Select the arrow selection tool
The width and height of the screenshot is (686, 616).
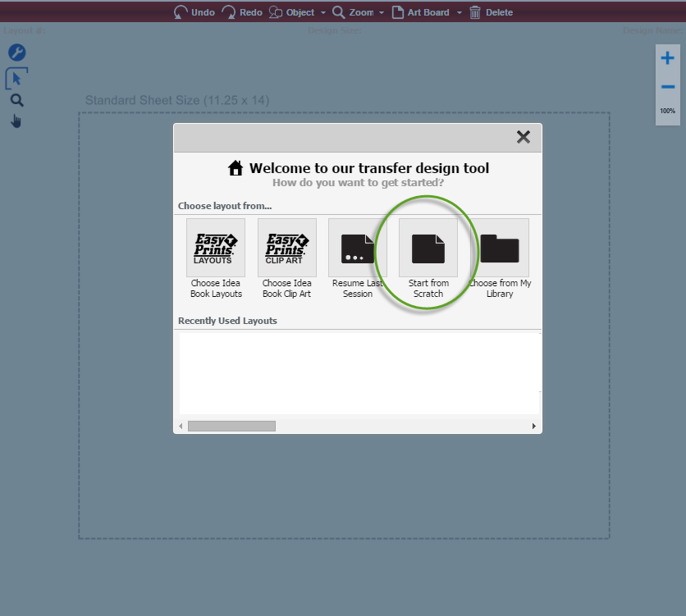16,78
